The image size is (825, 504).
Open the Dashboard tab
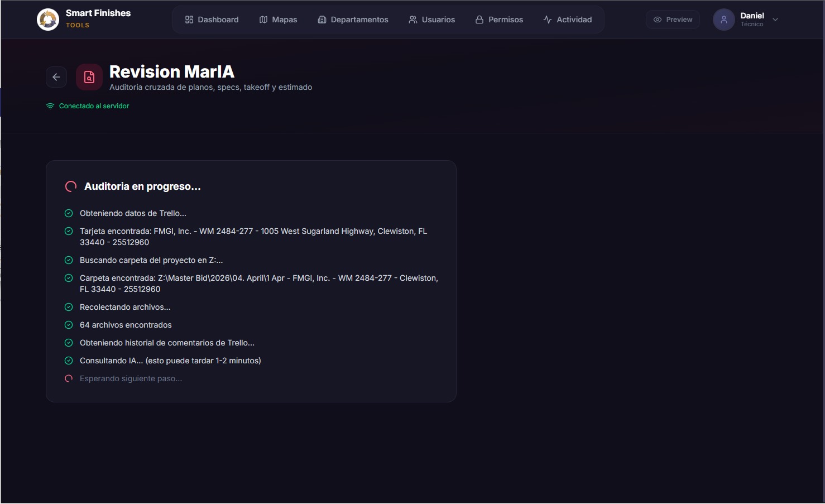coord(212,20)
